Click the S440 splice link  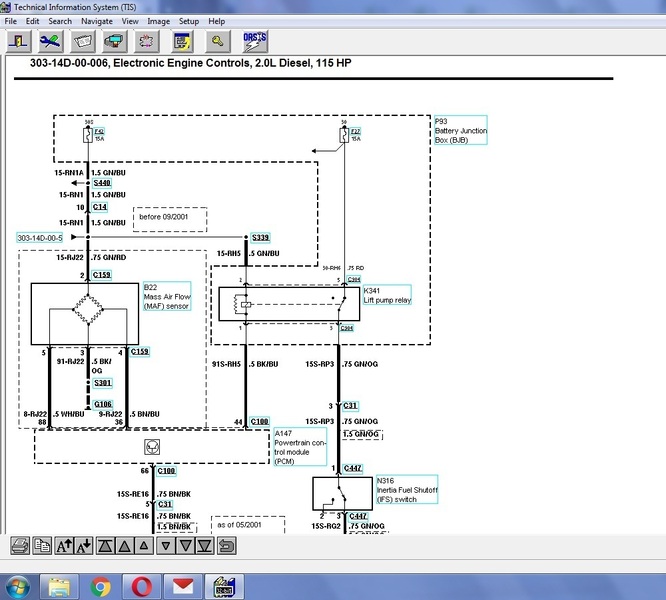pos(103,184)
